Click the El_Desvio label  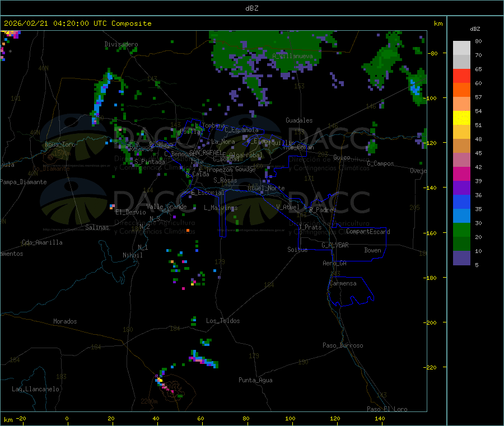130,212
